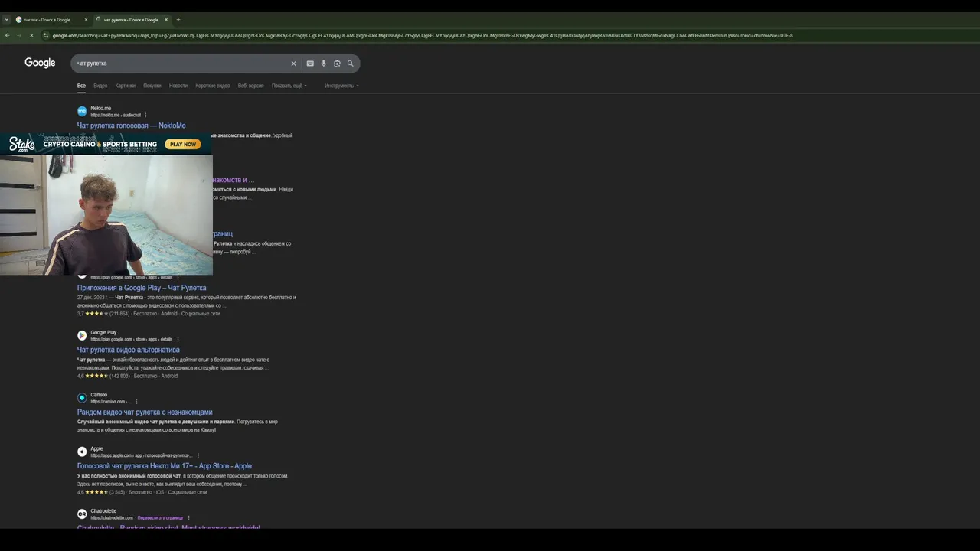
Task: Open more options for Nekto.me result
Action: pyautogui.click(x=145, y=116)
